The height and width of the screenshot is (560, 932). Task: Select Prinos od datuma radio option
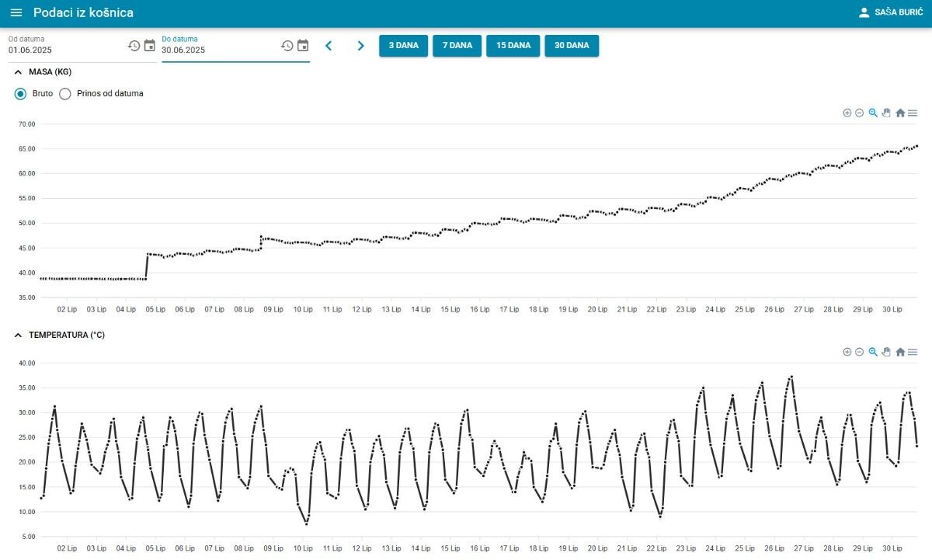coord(65,94)
